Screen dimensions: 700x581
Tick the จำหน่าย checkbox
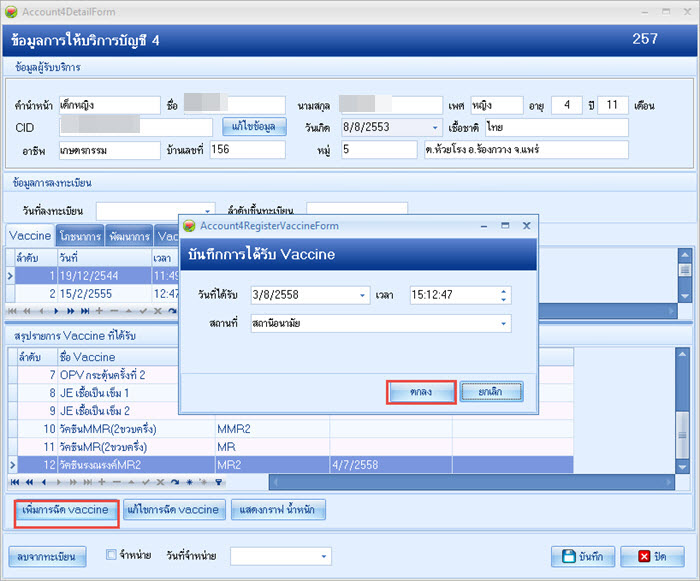(x=113, y=555)
